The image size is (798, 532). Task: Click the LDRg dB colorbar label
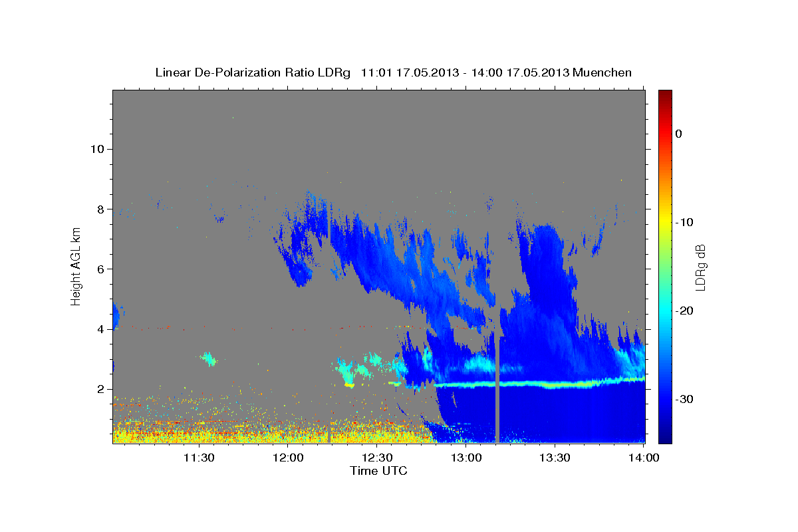(x=700, y=267)
